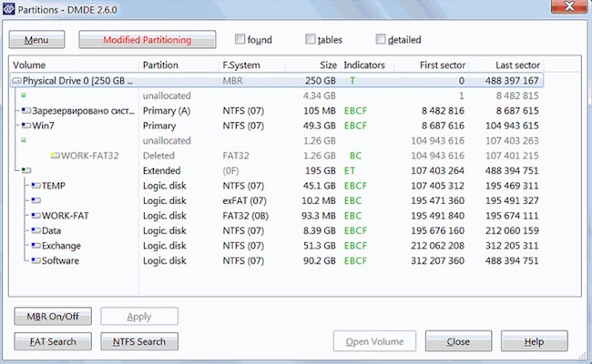Click the ET indicator of Extended row
This screenshot has width=592, height=364.
coord(350,170)
